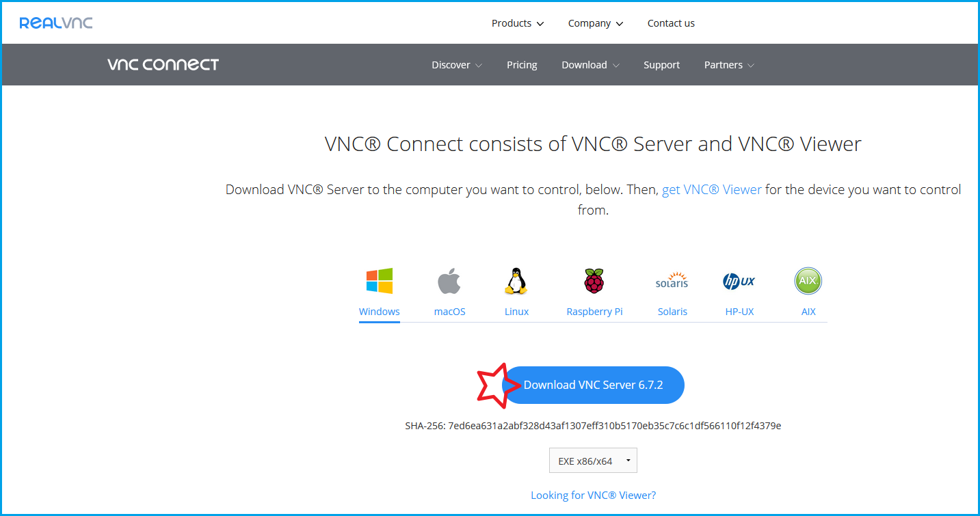Open the EXE x86/x64 format dropdown
This screenshot has height=516, width=980.
(x=593, y=461)
